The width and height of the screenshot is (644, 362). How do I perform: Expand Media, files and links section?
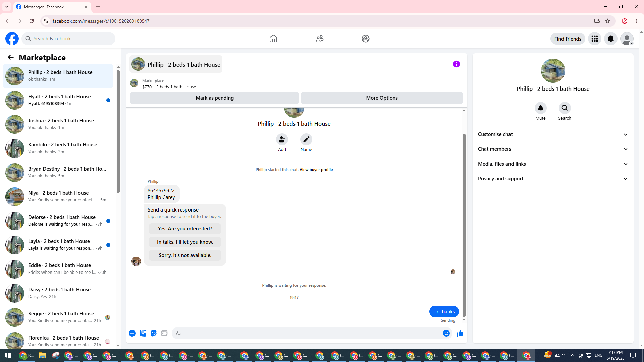(x=553, y=164)
